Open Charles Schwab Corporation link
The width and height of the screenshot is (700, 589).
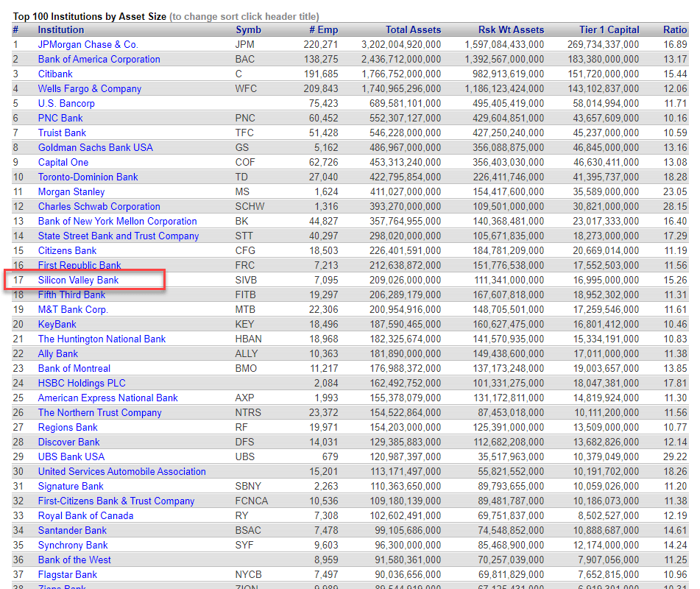click(x=99, y=207)
